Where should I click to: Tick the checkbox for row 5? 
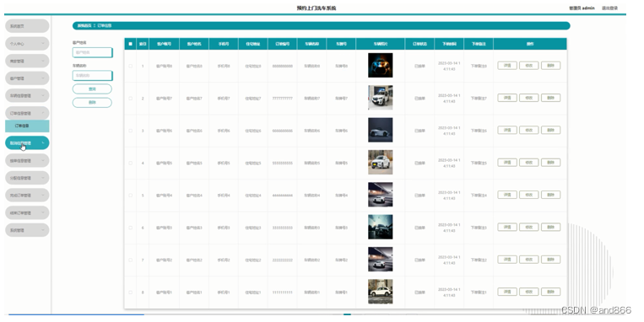pyautogui.click(x=131, y=196)
